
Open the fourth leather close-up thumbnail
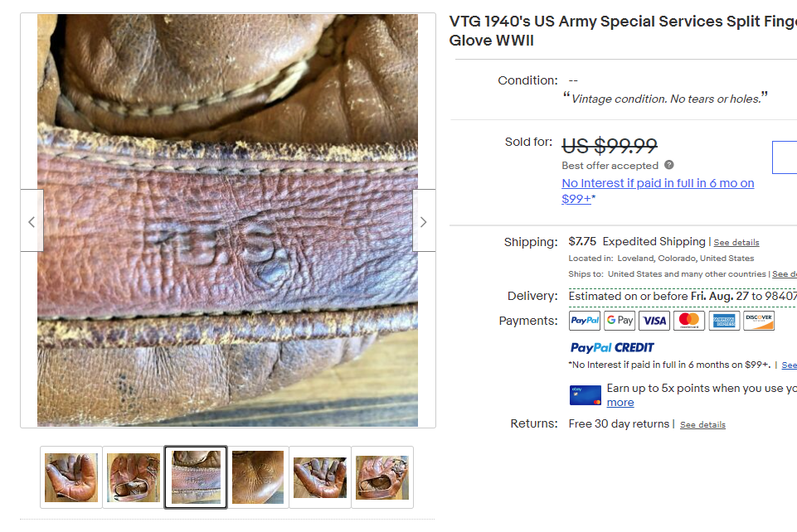[258, 477]
